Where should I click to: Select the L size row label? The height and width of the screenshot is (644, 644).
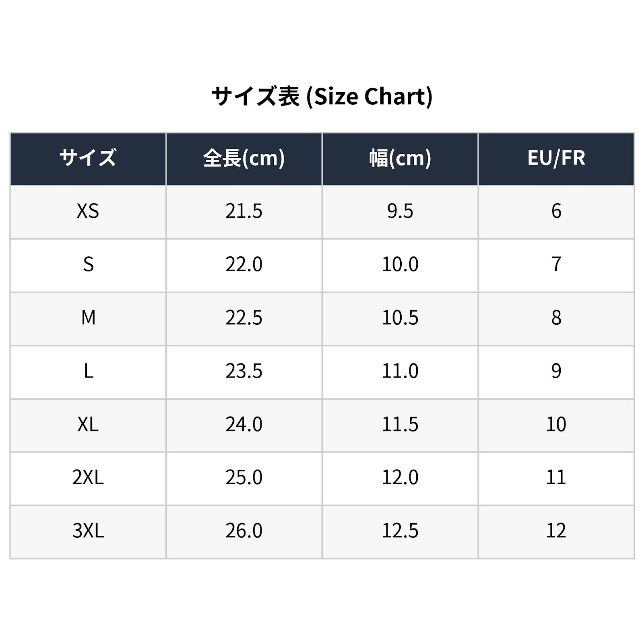pos(88,372)
